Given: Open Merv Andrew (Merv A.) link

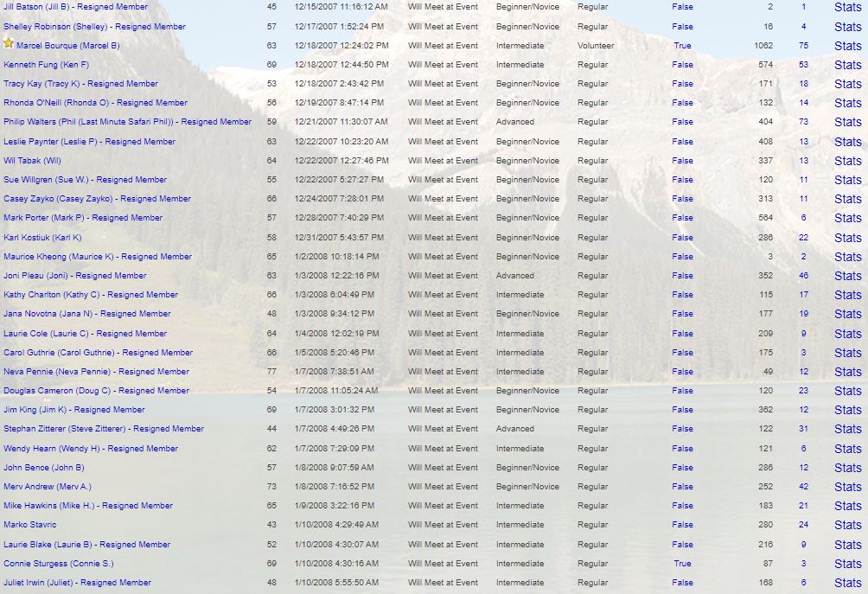Looking at the screenshot, I should coord(48,487).
